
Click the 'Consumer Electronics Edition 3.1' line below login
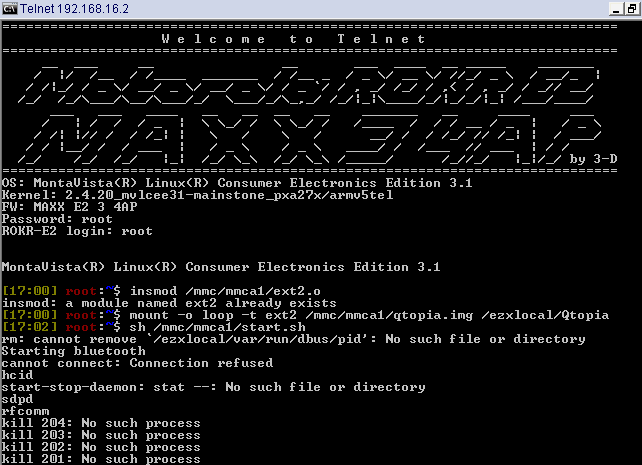point(221,267)
